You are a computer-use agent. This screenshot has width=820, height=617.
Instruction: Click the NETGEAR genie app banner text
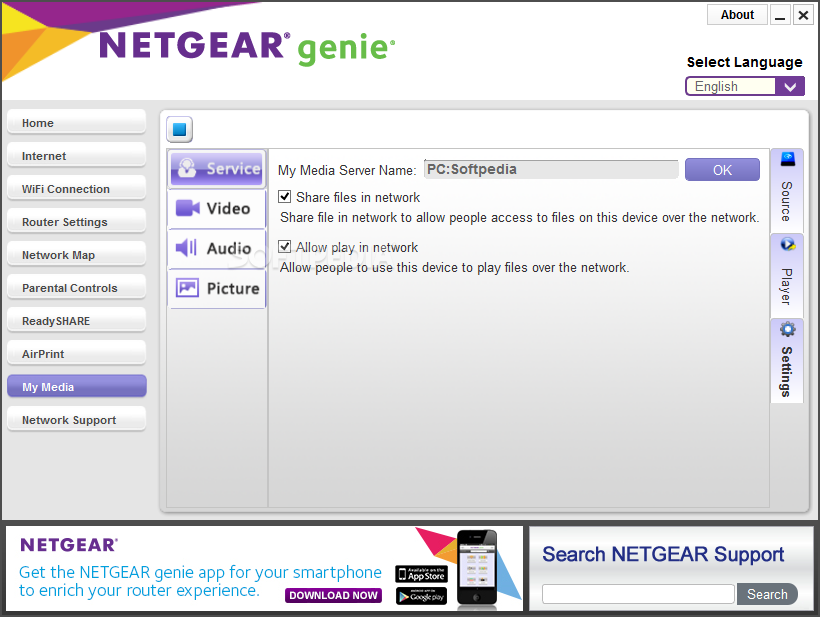200,581
